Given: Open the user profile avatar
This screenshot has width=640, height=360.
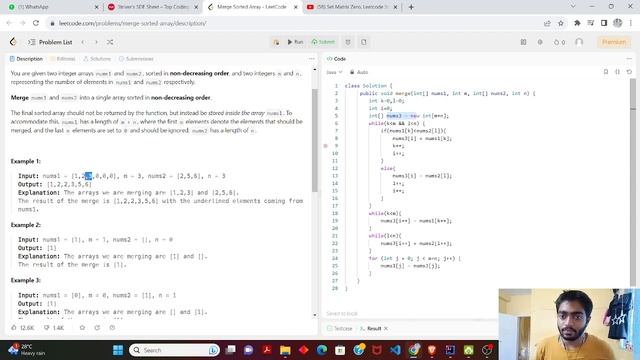Looking at the screenshot, I should tap(579, 42).
